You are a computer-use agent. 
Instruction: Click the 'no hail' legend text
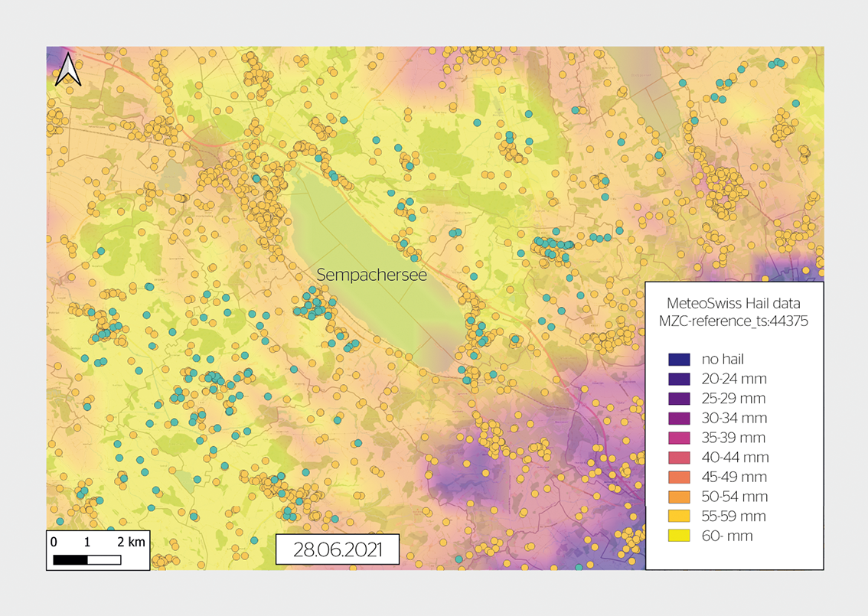pyautogui.click(x=723, y=359)
